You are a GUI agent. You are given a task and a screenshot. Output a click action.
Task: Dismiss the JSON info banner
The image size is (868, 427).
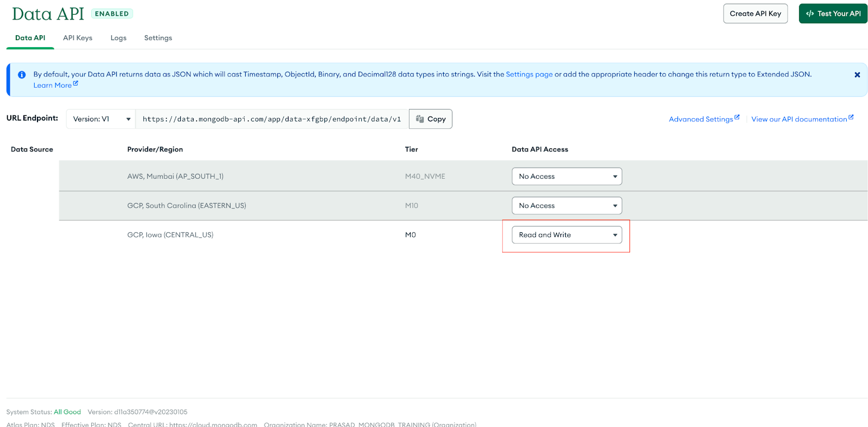[857, 75]
